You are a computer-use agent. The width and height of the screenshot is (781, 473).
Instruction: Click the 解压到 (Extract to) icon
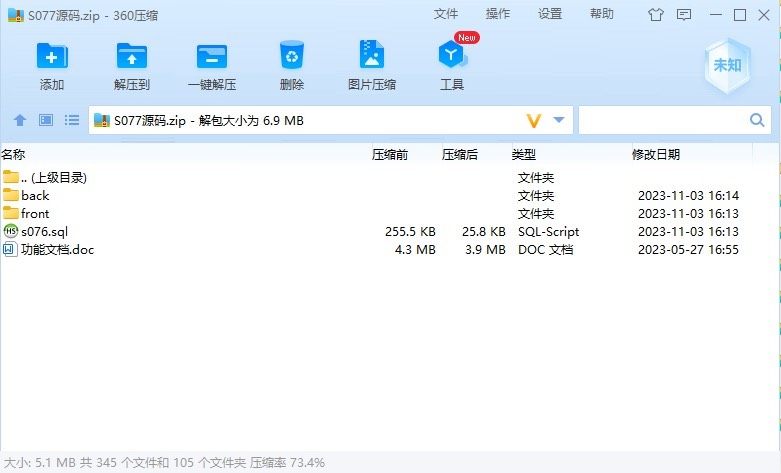pyautogui.click(x=131, y=56)
